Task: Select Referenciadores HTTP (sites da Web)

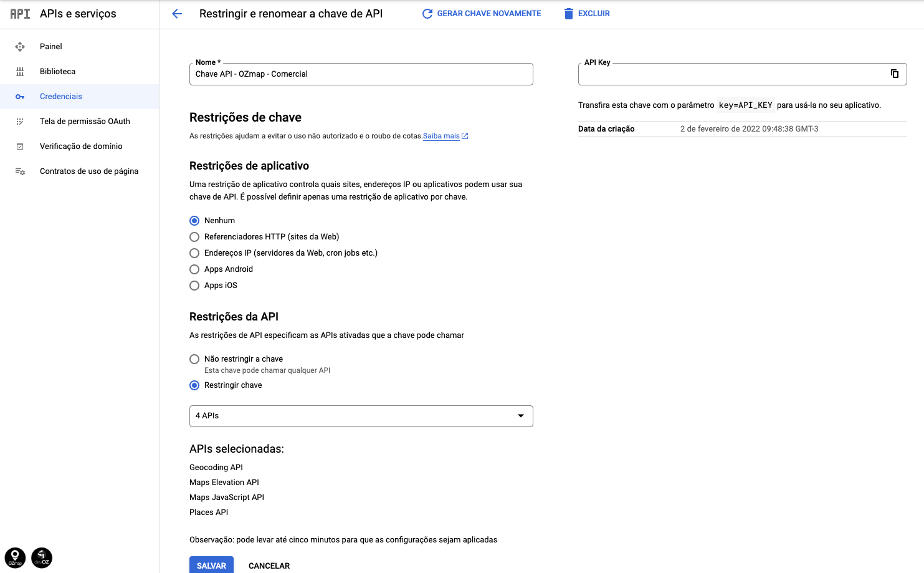Action: 194,237
